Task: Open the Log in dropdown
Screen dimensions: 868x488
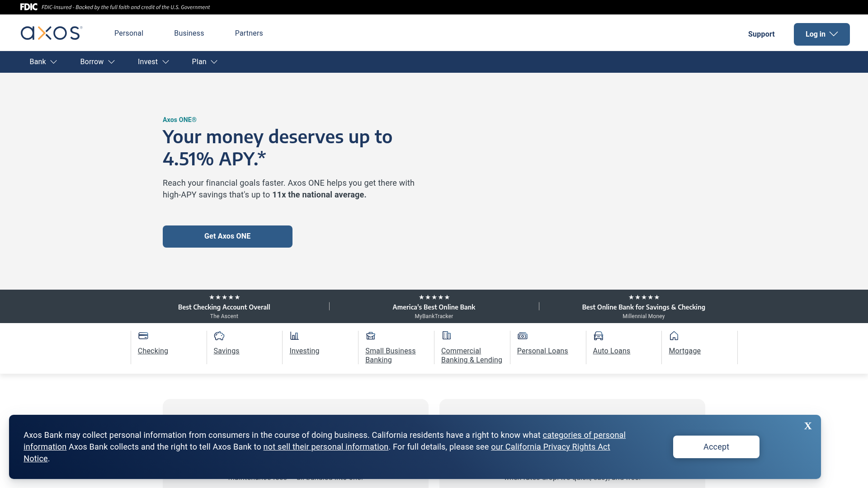Action: coord(821,34)
